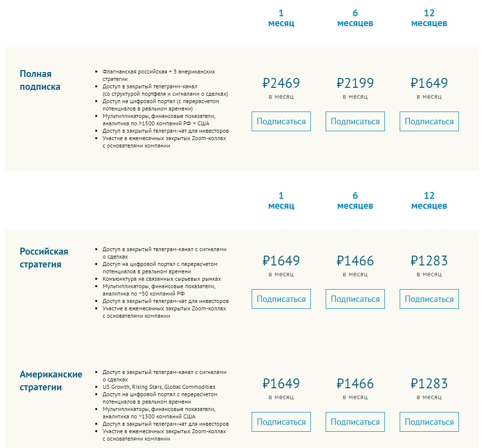Click the top '1 месяц' column header
The height and width of the screenshot is (448, 487).
click(x=281, y=18)
